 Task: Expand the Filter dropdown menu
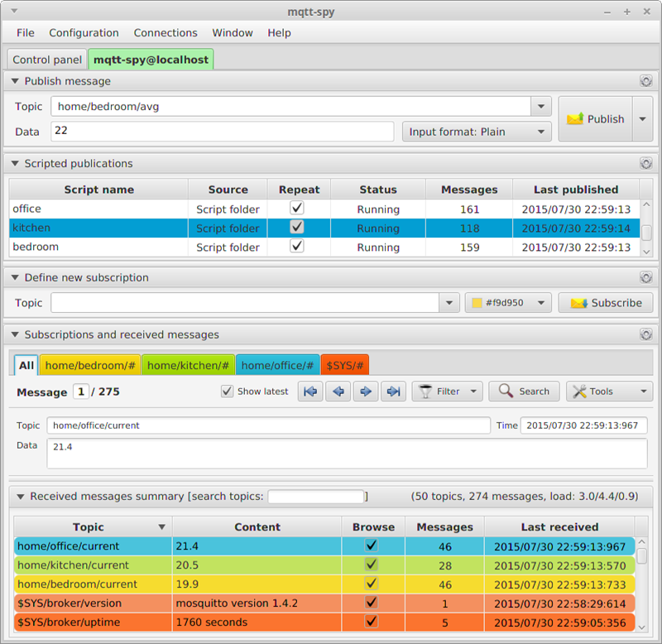[447, 392]
